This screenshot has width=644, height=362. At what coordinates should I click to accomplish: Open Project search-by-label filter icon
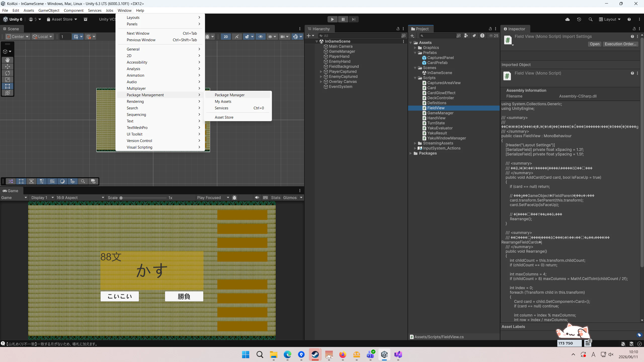click(474, 36)
